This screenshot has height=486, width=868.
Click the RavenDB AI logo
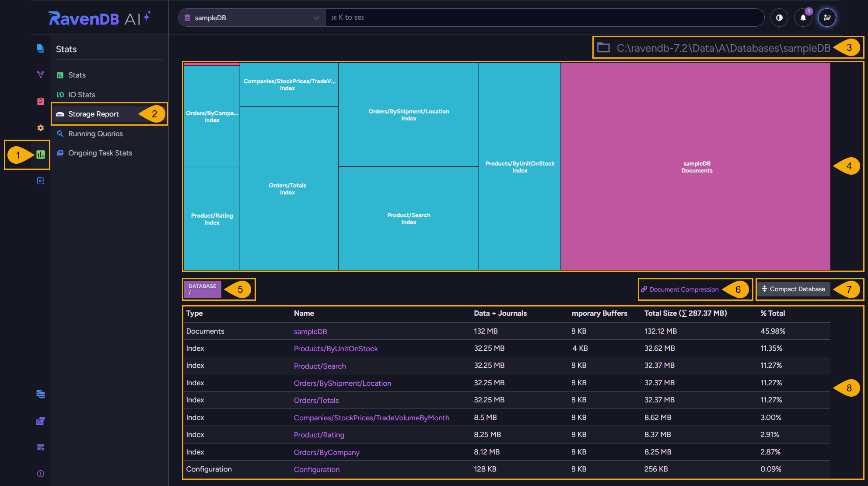100,18
